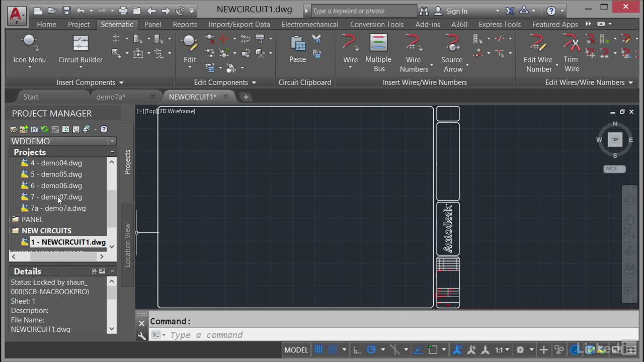Go to the next project drawing arrow

[166, 11]
